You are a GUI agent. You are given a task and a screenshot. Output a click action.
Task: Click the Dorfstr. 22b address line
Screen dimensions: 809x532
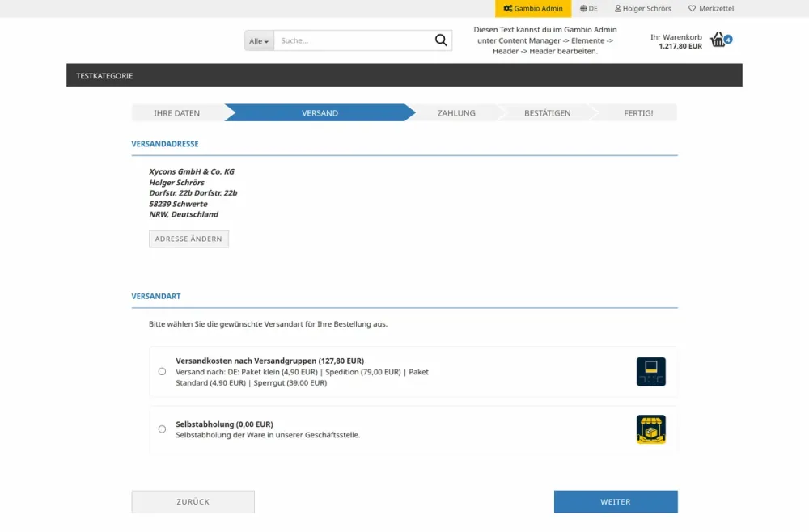tap(193, 193)
